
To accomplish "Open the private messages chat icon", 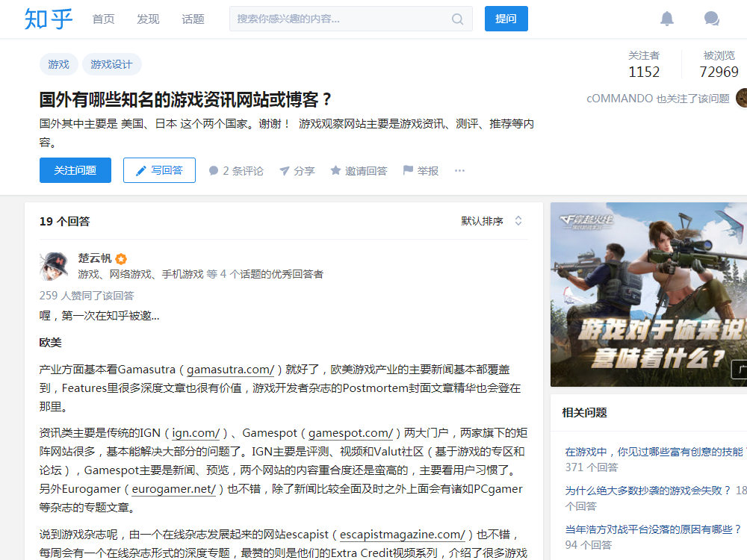I will click(x=712, y=19).
